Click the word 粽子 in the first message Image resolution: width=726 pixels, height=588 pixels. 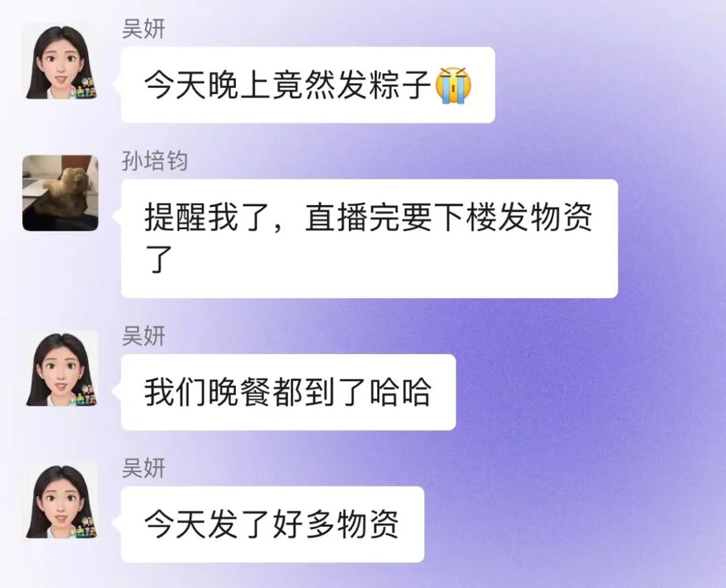tap(401, 85)
